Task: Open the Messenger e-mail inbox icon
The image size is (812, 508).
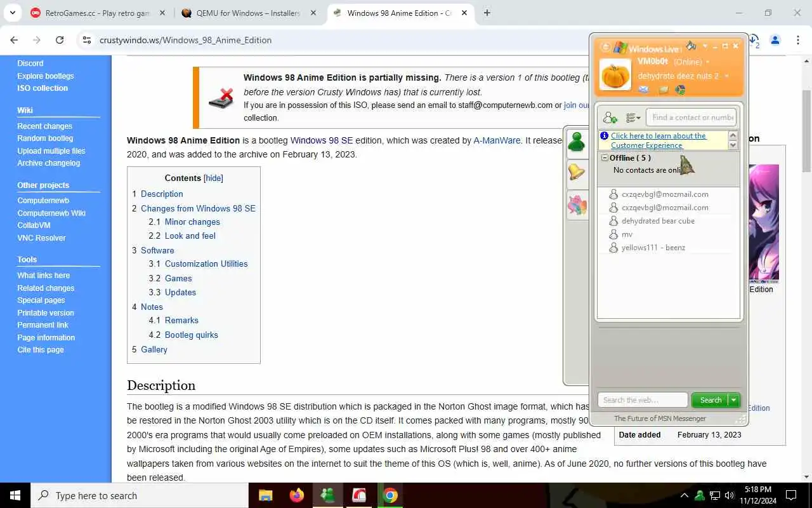Action: (x=643, y=90)
